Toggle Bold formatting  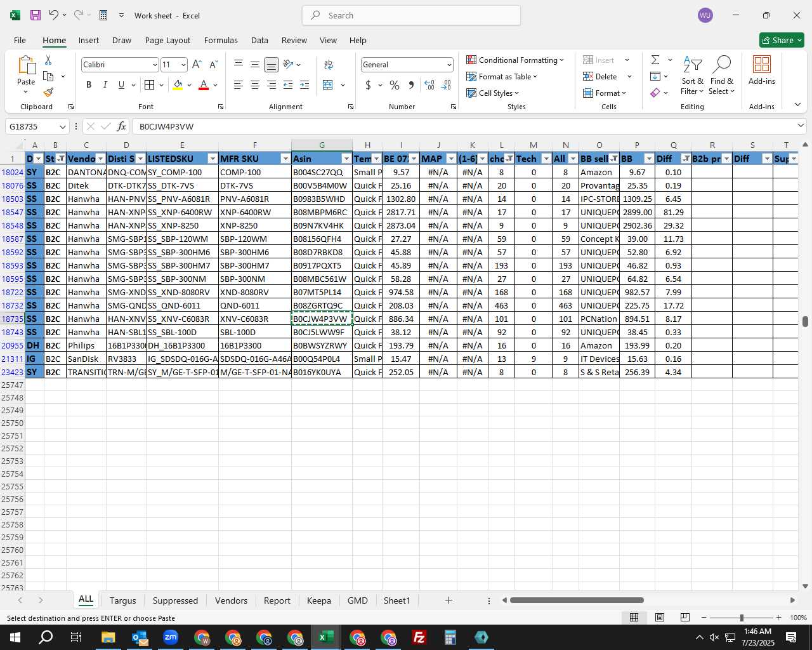[x=89, y=85]
